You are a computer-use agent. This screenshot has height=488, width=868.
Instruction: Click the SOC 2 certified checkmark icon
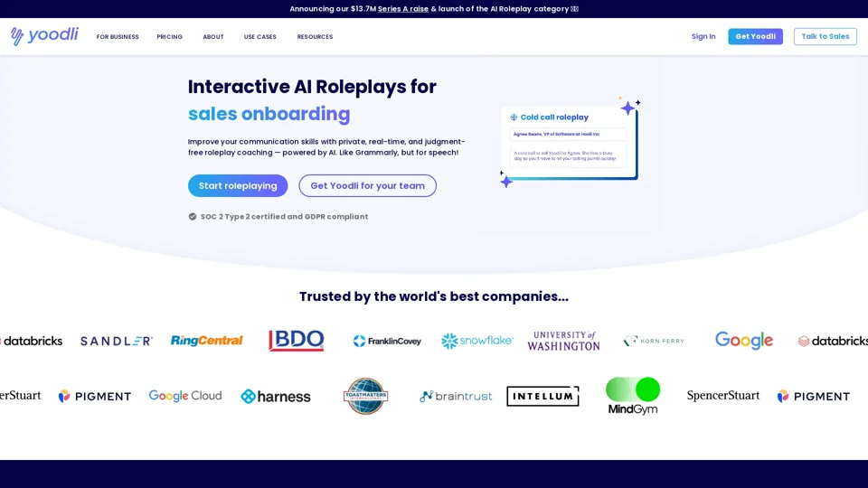point(192,216)
